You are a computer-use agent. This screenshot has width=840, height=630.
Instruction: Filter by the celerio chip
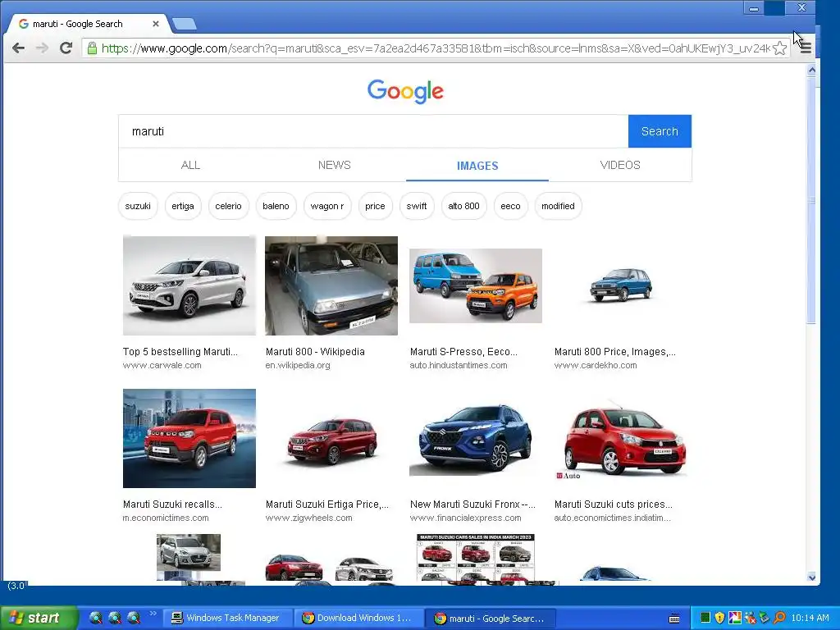click(x=228, y=206)
